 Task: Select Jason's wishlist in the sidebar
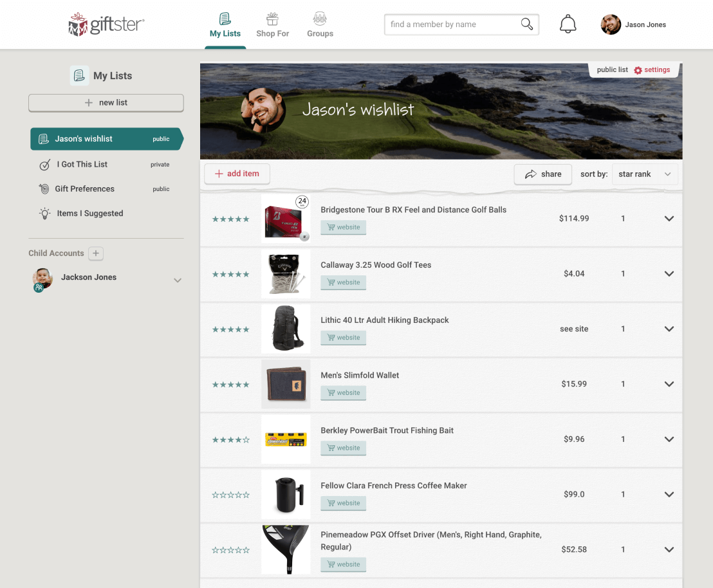[x=107, y=139]
